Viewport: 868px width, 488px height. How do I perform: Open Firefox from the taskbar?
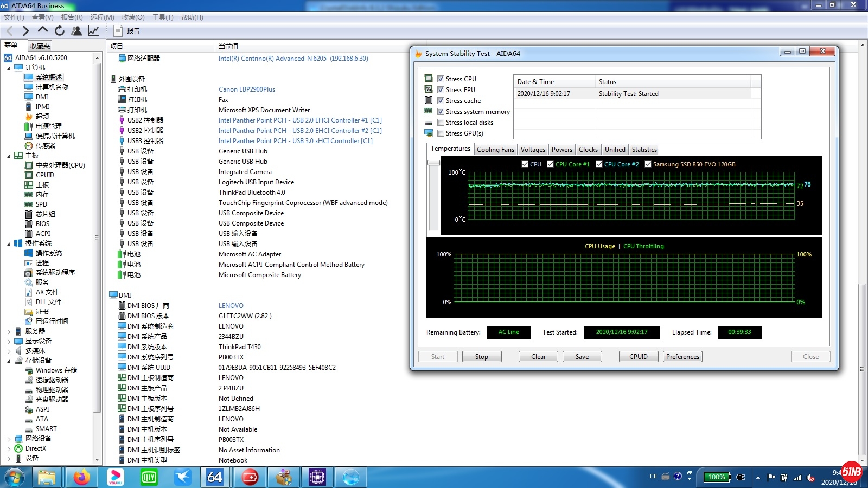coord(81,477)
